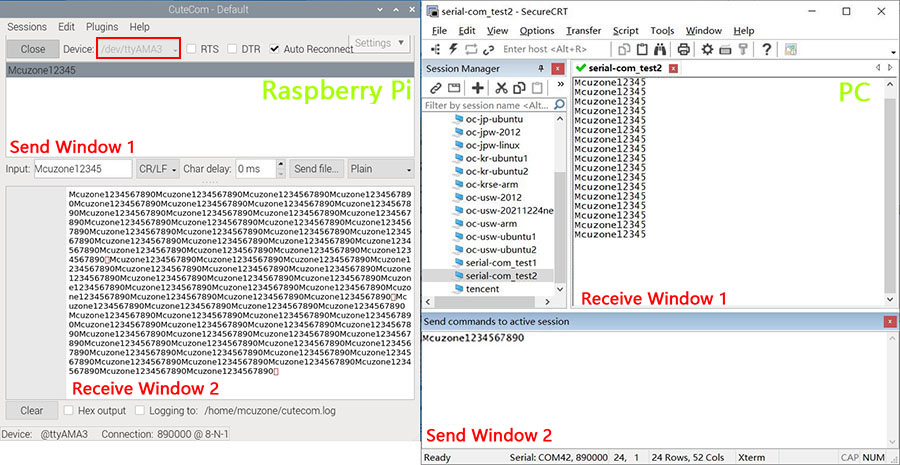Enable Logging to checkbox
The width and height of the screenshot is (900, 465).
(x=139, y=410)
